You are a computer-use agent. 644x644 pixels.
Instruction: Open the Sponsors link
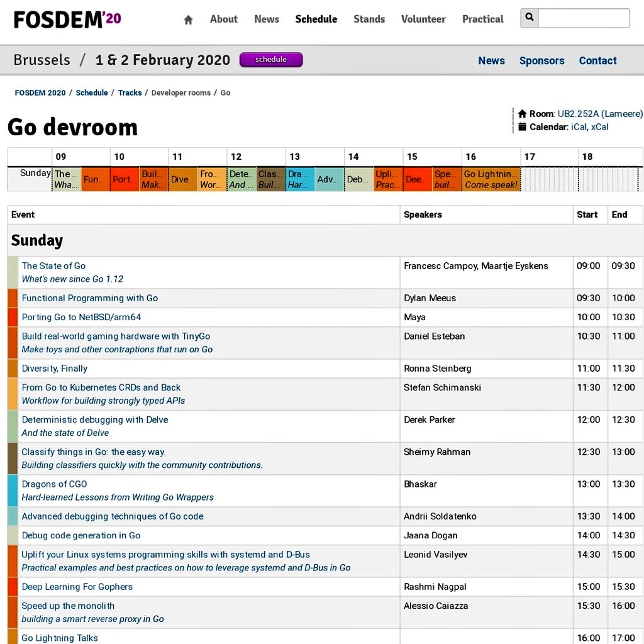click(541, 61)
